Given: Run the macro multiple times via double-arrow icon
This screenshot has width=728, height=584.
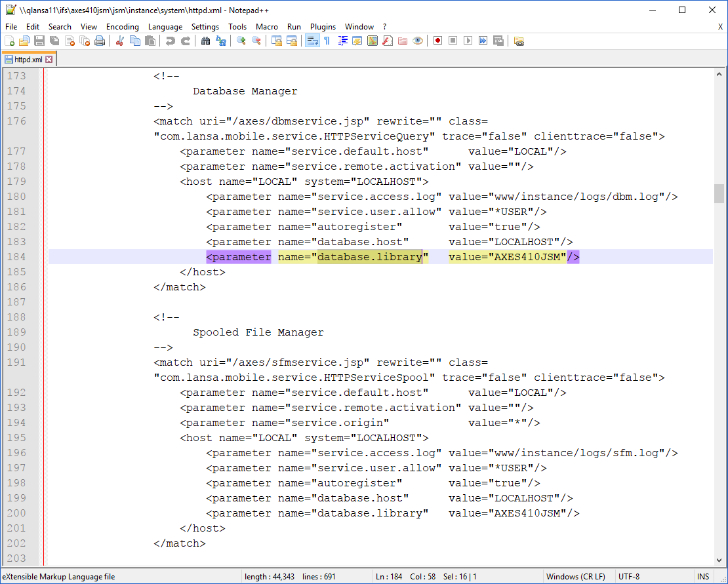Looking at the screenshot, I should pos(483,41).
